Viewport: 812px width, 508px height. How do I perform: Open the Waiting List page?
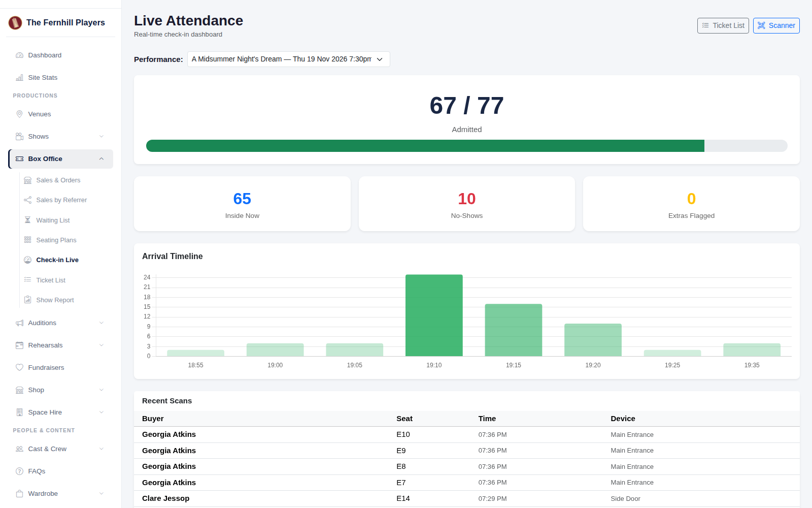[x=66, y=220]
